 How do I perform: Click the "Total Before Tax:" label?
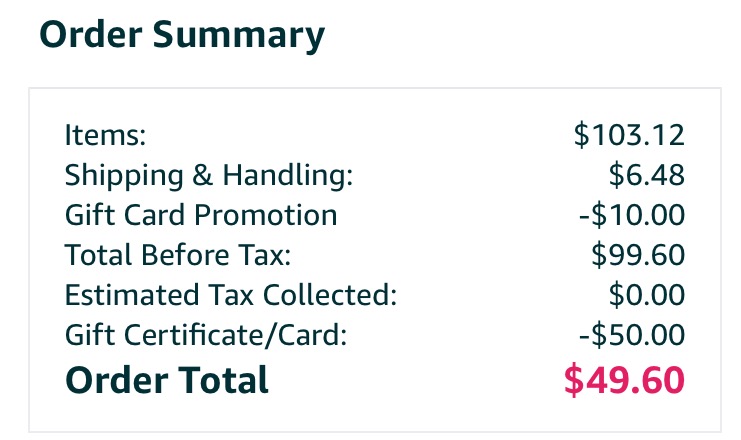pos(177,255)
